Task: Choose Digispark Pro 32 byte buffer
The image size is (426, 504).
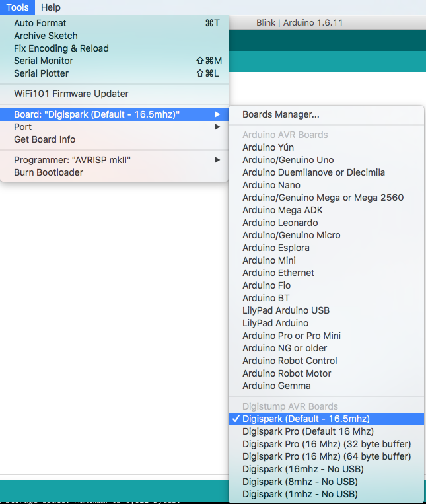Action: 326,444
